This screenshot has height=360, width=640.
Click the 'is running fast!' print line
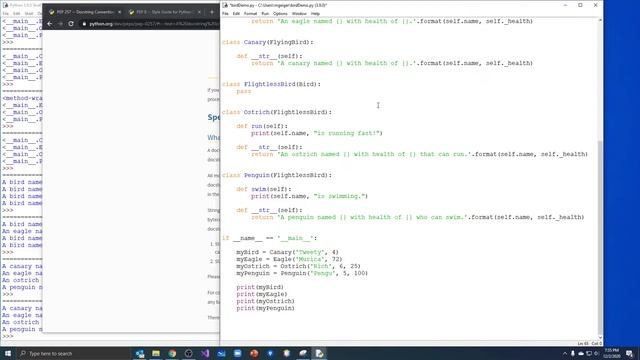click(317, 133)
